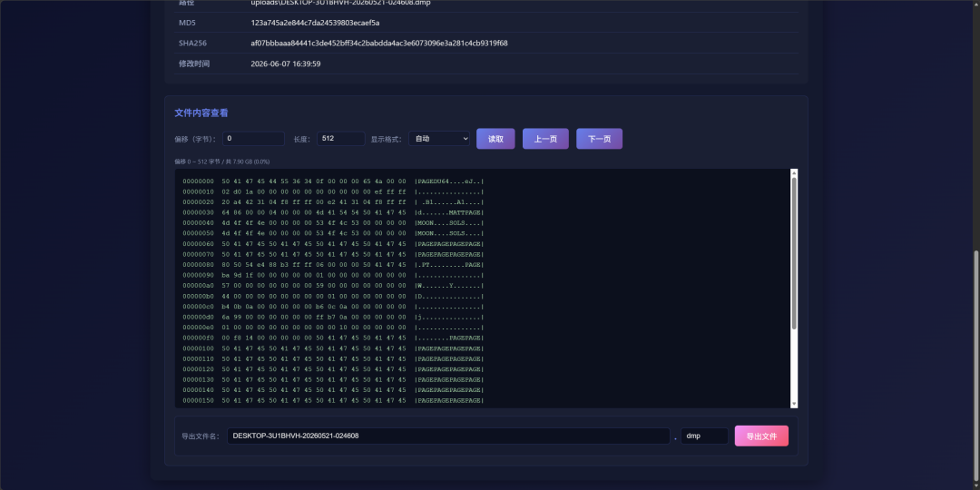The height and width of the screenshot is (490, 980).
Task: Click the hex row at offset 00000150
Action: pos(333,401)
